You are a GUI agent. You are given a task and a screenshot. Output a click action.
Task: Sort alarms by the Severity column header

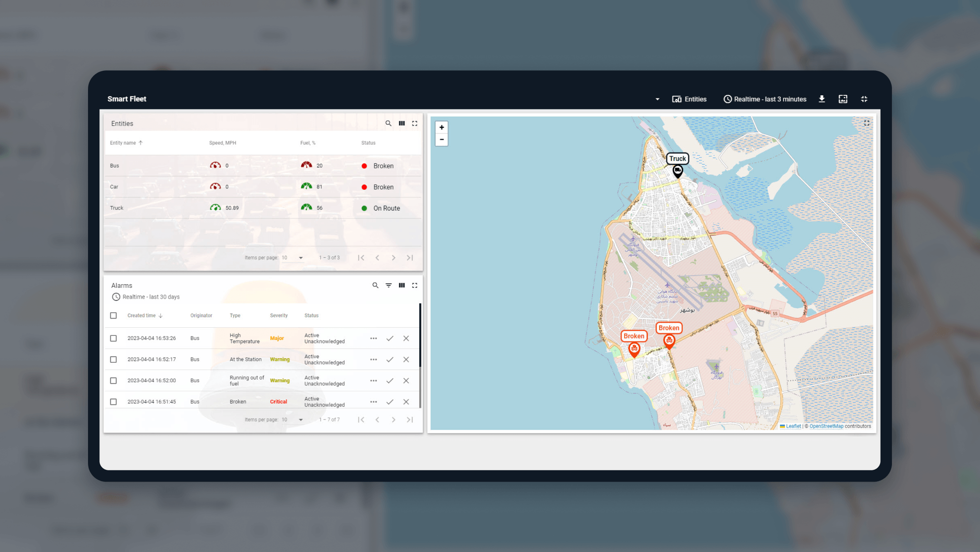279,315
